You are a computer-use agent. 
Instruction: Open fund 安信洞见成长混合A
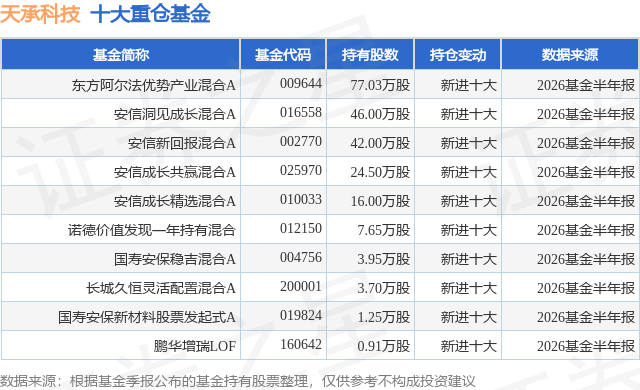(x=175, y=114)
